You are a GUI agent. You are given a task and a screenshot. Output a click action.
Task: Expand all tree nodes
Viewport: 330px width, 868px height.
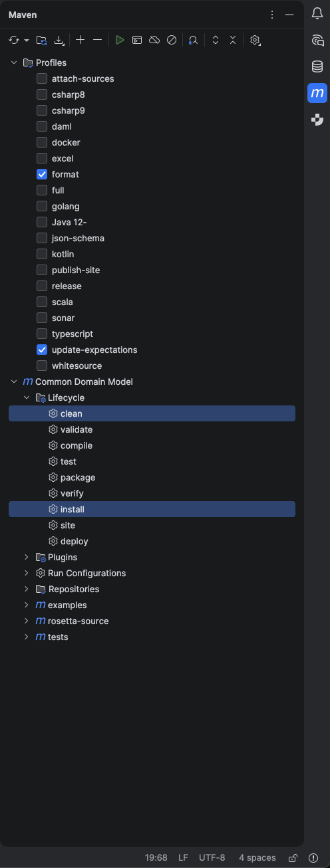(216, 41)
